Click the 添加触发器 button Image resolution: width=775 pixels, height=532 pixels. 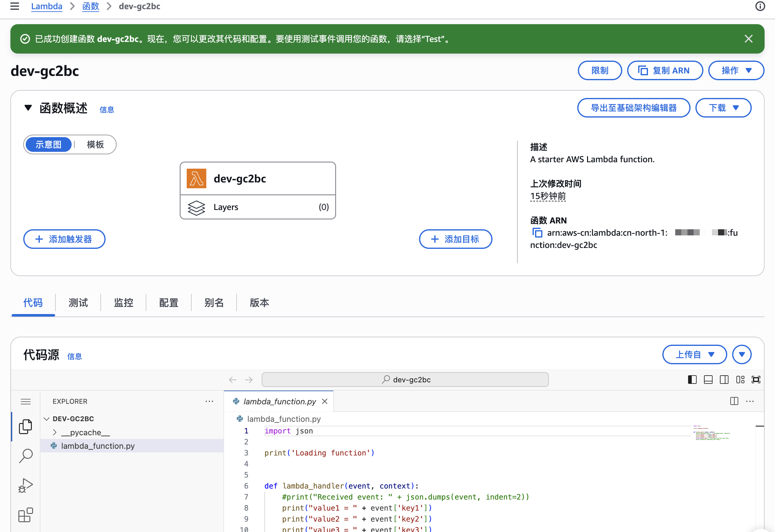coord(64,239)
